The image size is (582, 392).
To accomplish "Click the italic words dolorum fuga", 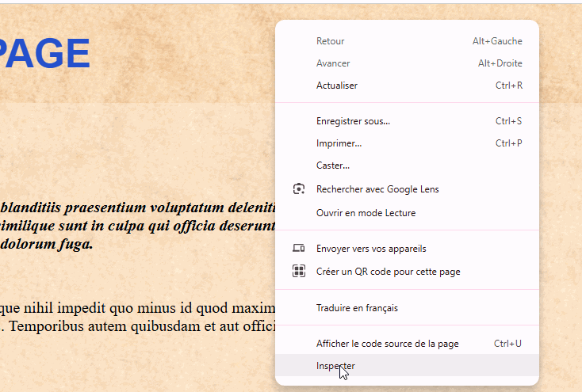I will pos(46,244).
